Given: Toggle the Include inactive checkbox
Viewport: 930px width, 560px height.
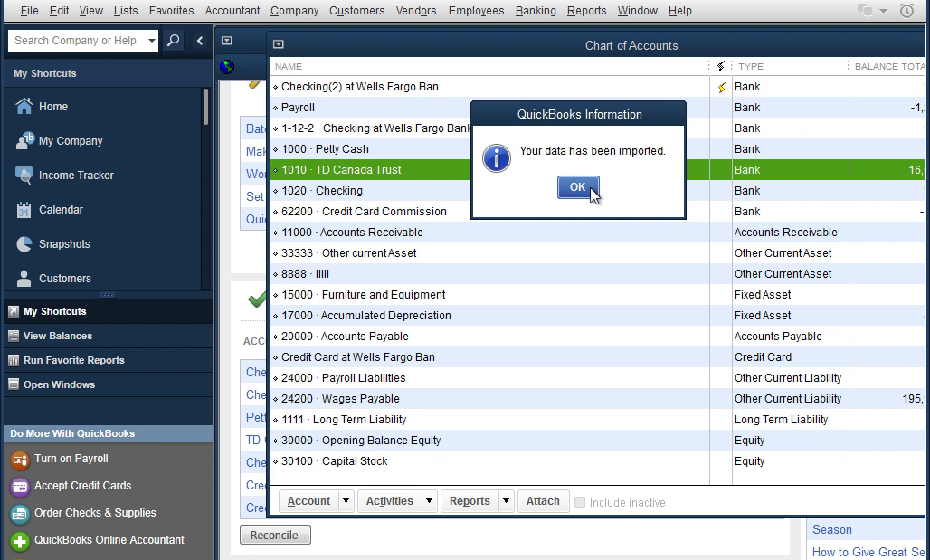Looking at the screenshot, I should click(x=580, y=502).
